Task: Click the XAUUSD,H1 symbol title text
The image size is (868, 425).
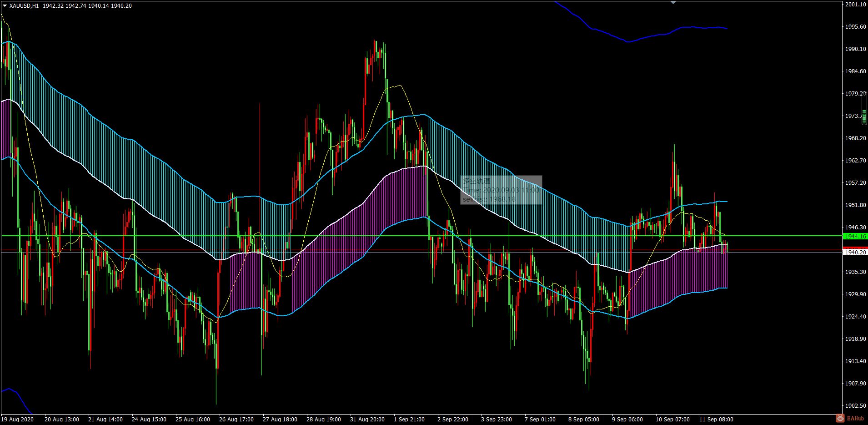Action: (x=24, y=6)
